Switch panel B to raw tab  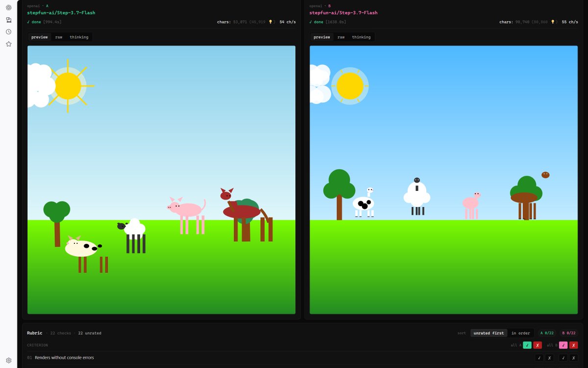341,37
